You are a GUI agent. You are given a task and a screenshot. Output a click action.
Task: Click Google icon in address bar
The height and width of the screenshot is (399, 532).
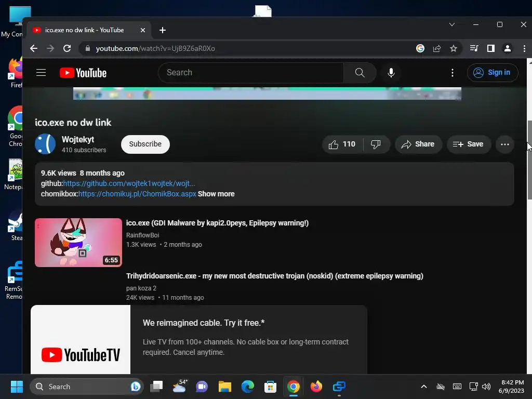(420, 48)
